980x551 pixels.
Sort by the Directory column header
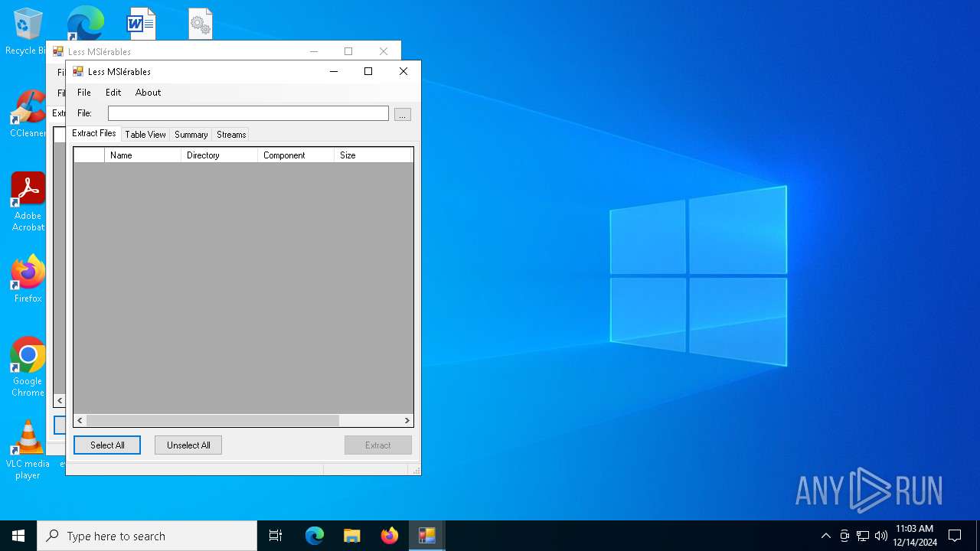[219, 155]
